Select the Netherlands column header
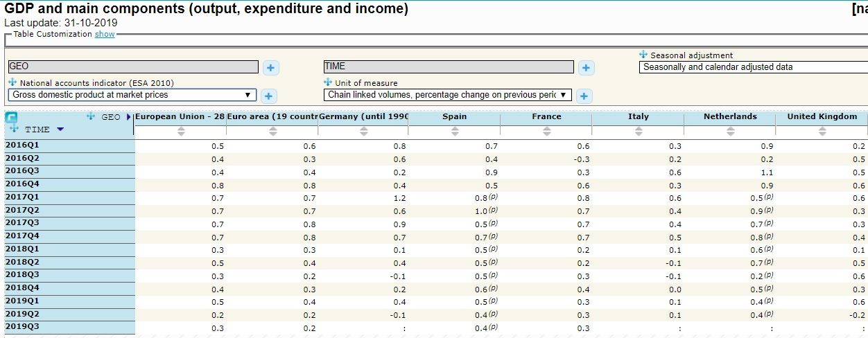Image resolution: width=868 pixels, height=338 pixels. coord(730,116)
